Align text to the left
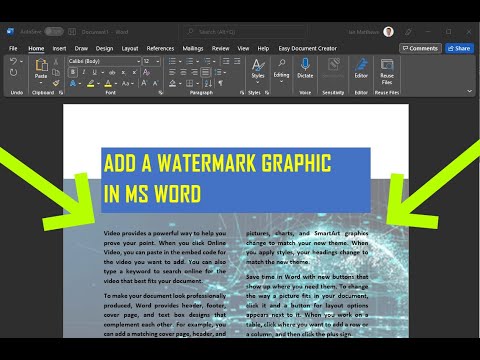480x360 pixels. coord(172,72)
